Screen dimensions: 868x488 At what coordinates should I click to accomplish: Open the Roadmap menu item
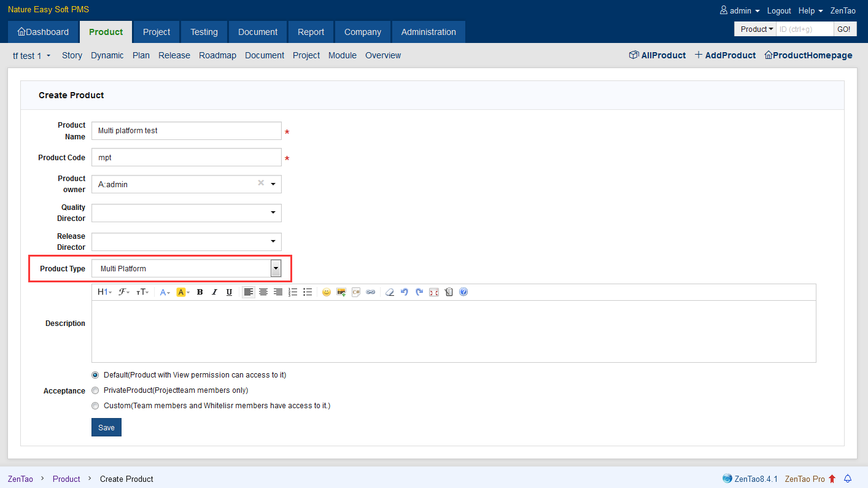point(217,55)
